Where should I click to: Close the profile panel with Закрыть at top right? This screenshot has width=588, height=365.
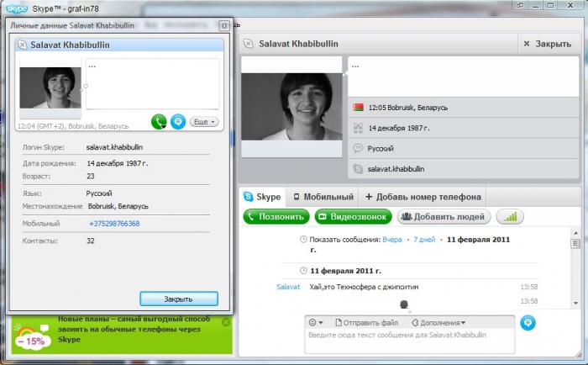(547, 44)
